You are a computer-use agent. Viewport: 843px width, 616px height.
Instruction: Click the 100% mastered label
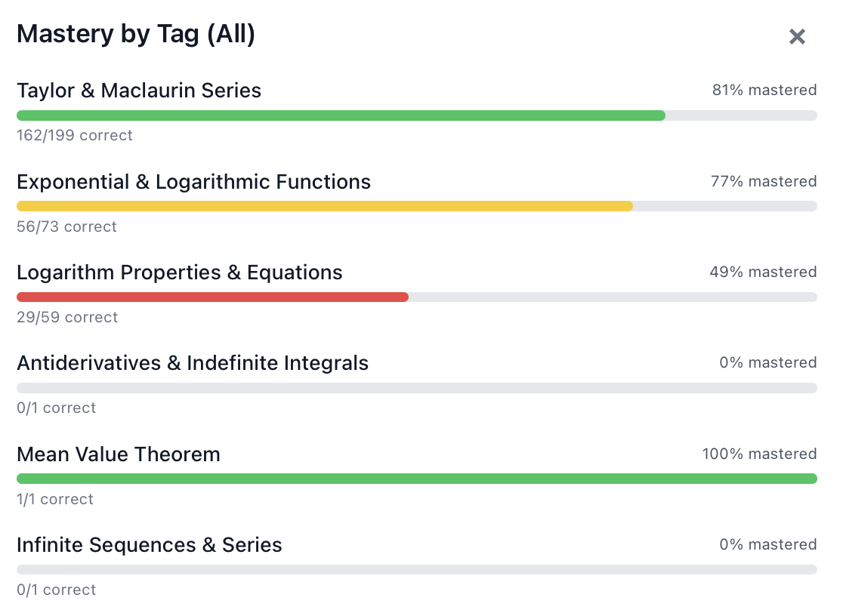(759, 454)
